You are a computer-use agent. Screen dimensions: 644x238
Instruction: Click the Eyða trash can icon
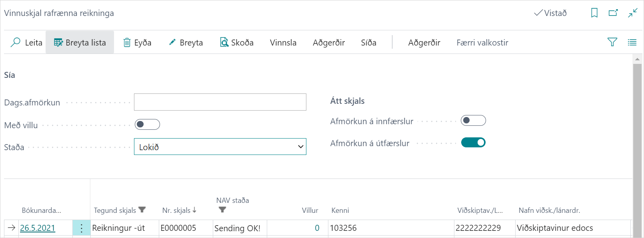[127, 42]
